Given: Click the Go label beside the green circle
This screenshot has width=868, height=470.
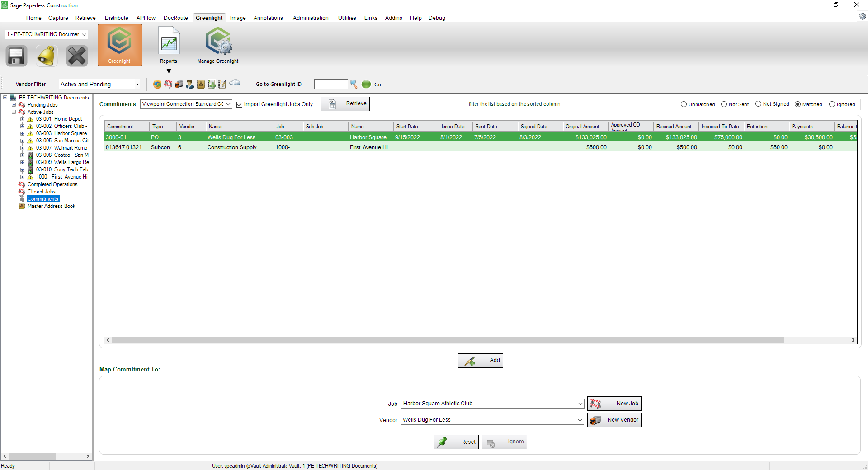Looking at the screenshot, I should coord(377,85).
